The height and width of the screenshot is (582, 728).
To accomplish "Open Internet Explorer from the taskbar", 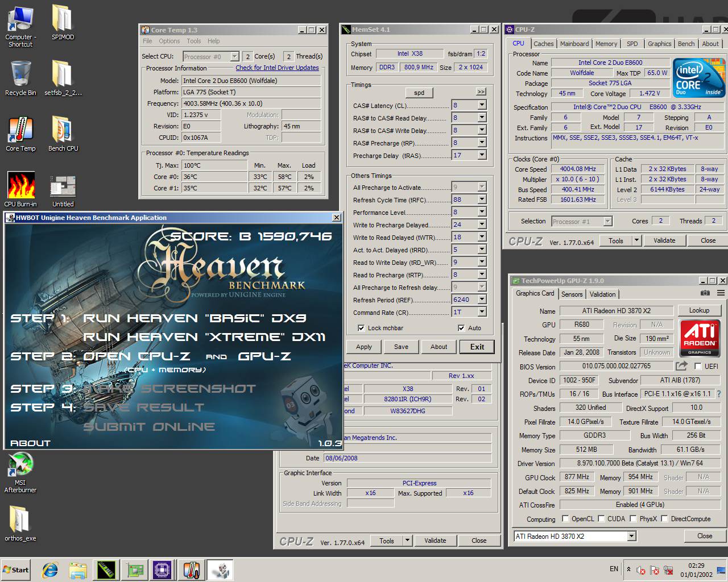I will click(x=50, y=570).
